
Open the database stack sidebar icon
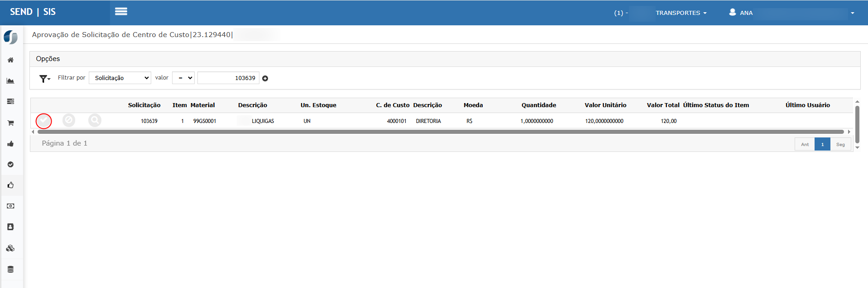(x=10, y=269)
